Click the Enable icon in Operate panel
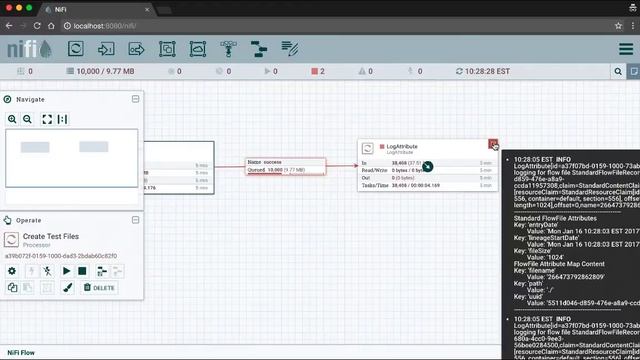This screenshot has height=360, width=640. [31, 271]
